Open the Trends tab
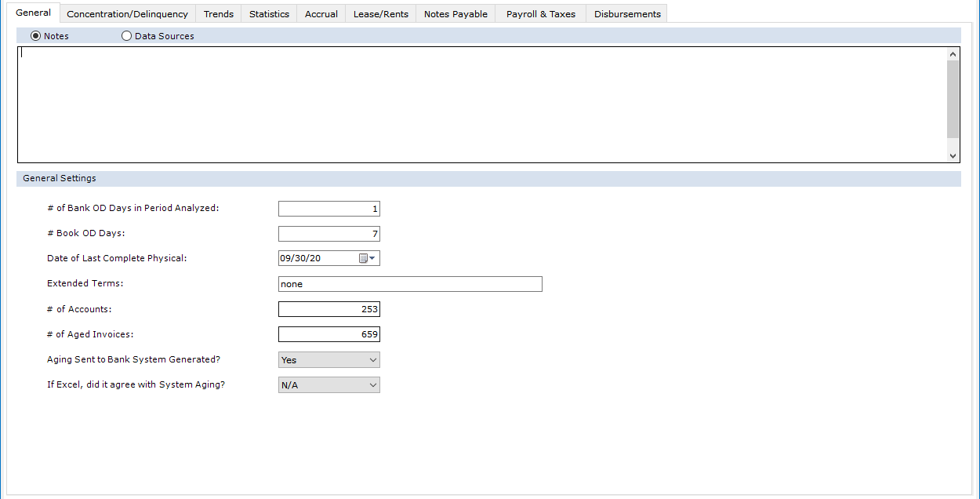This screenshot has height=499, width=980. (x=219, y=14)
